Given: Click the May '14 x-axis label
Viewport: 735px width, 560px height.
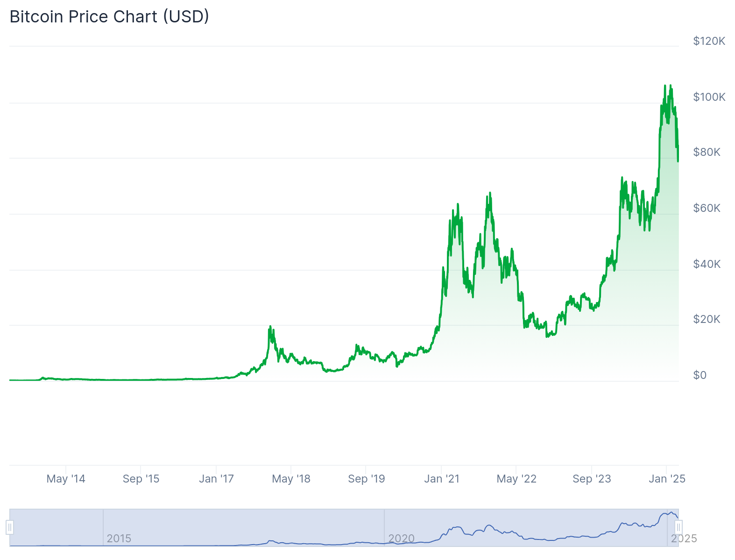Looking at the screenshot, I should click(x=66, y=479).
